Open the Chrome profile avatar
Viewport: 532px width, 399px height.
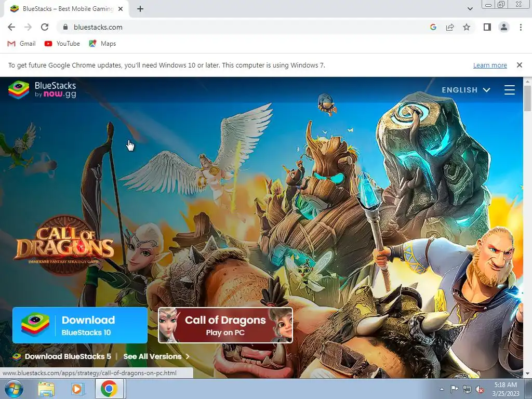click(x=504, y=27)
